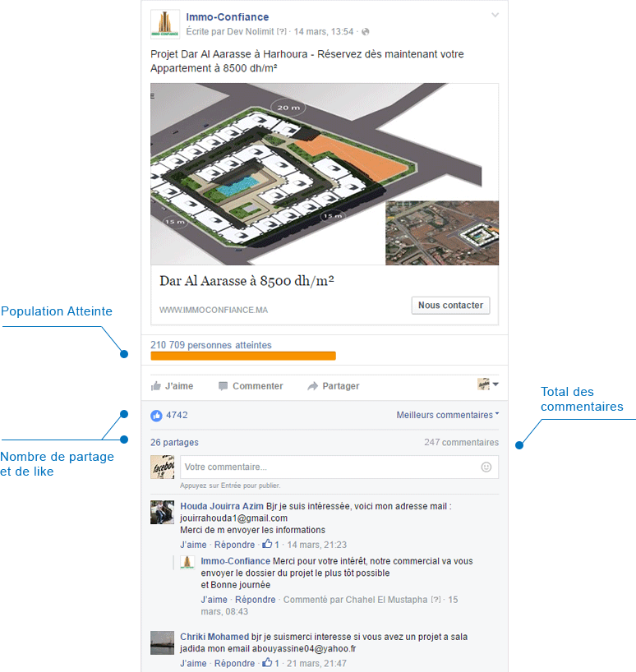Screen dimensions: 636x672
Task: Click the Partager button
Action: 334,386
